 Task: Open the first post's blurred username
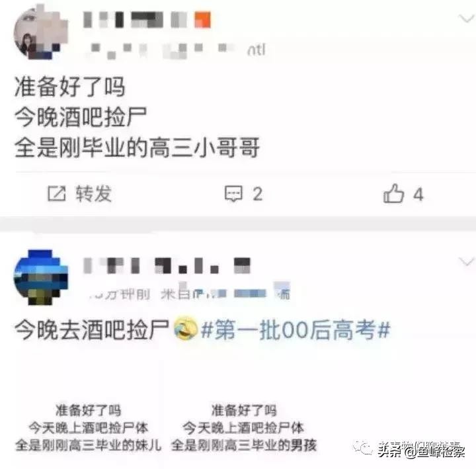[x=147, y=20]
